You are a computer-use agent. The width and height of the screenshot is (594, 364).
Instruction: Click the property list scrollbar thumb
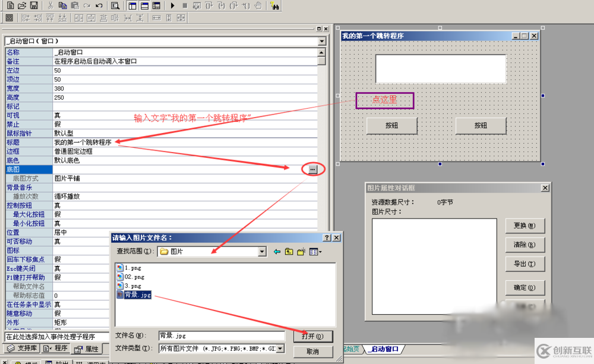click(321, 61)
